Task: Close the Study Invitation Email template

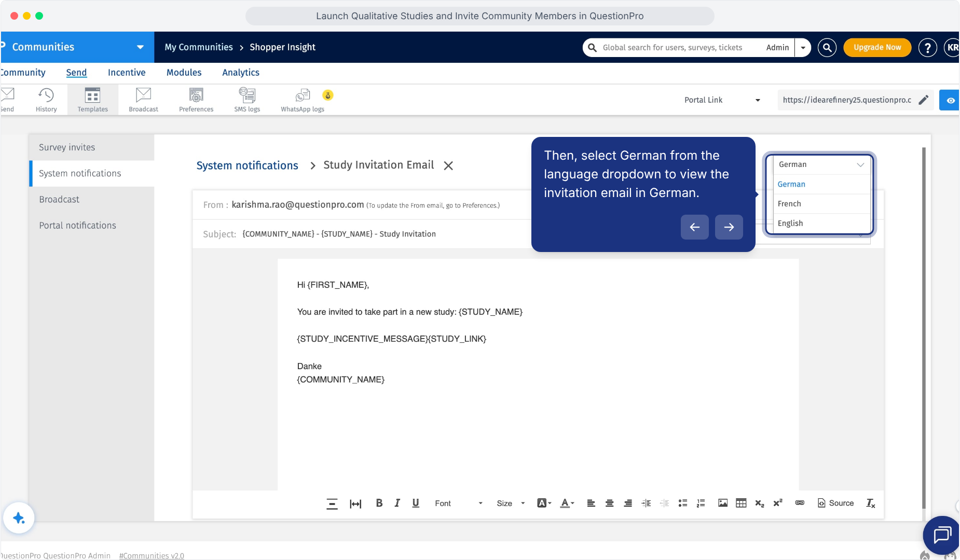Action: (x=448, y=165)
